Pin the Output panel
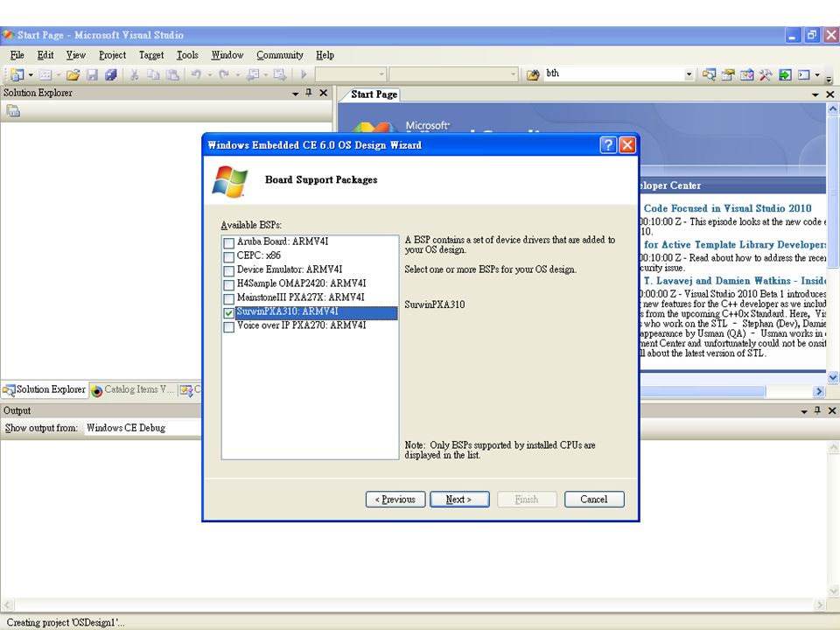The width and height of the screenshot is (840, 630). coord(817,410)
